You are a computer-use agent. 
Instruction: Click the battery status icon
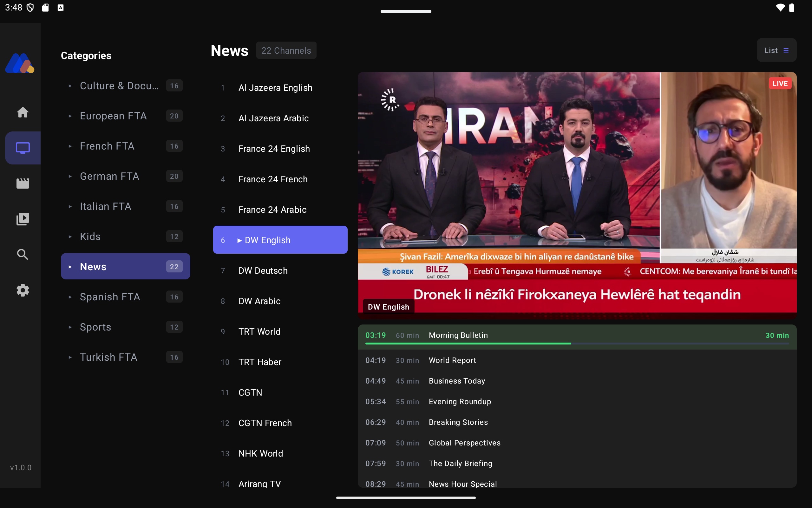coord(792,7)
